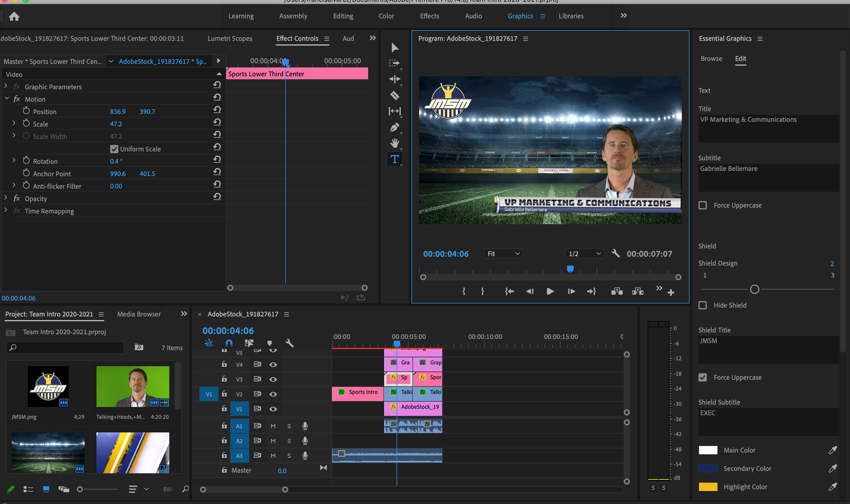Select the Type tool
Screen dimensions: 850x504
point(395,159)
